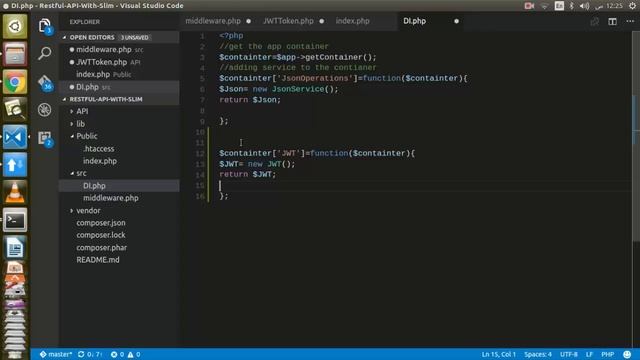Image resolution: width=640 pixels, height=360 pixels.
Task: Expand the API folder
Action: tap(119, 111)
